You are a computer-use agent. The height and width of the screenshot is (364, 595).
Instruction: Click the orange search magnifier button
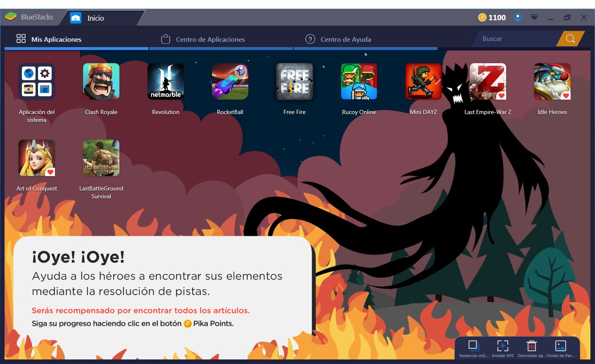tap(570, 39)
